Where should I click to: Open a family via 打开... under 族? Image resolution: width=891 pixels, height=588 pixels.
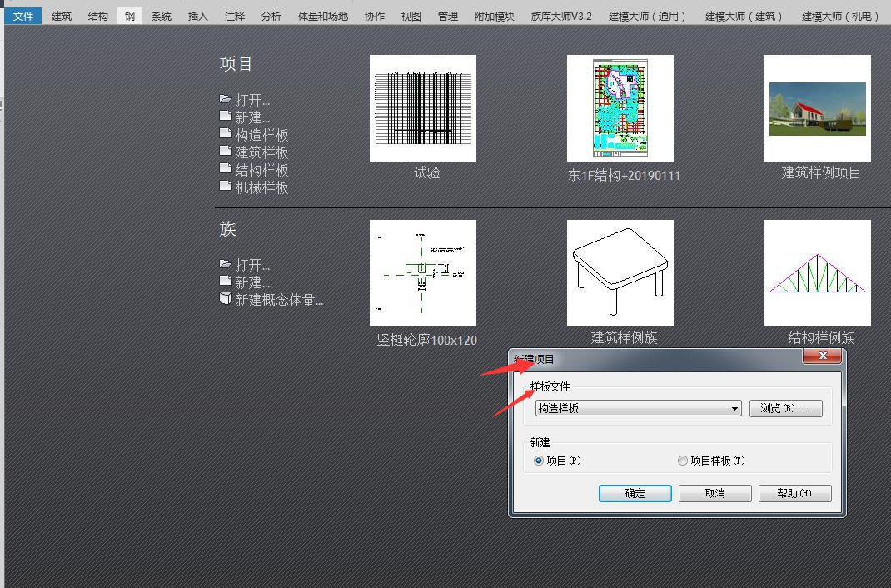pyautogui.click(x=252, y=265)
